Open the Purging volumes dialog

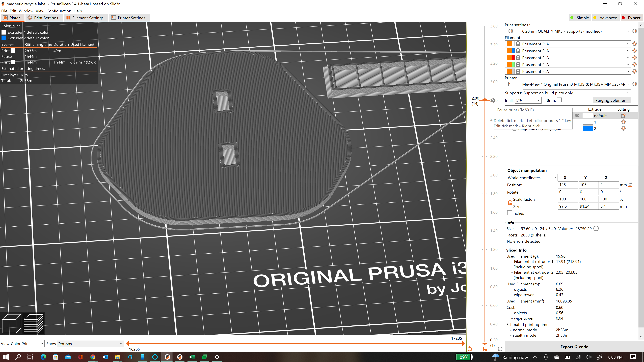[x=612, y=100]
